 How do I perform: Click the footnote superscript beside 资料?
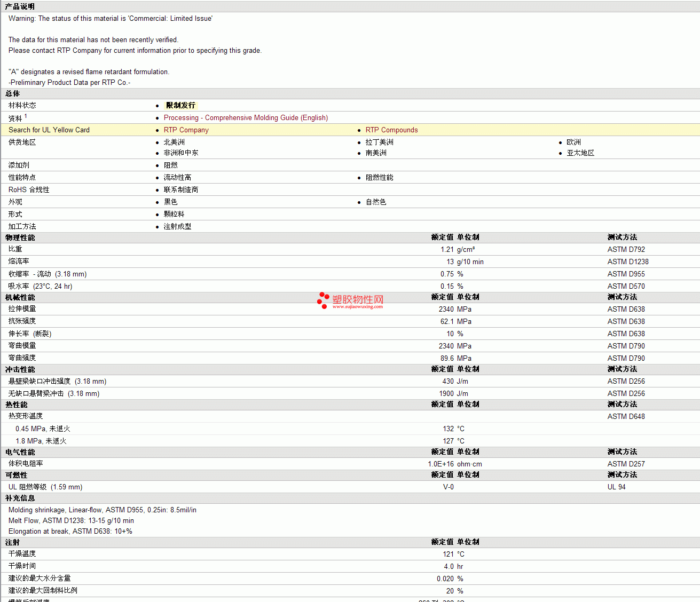click(25, 116)
